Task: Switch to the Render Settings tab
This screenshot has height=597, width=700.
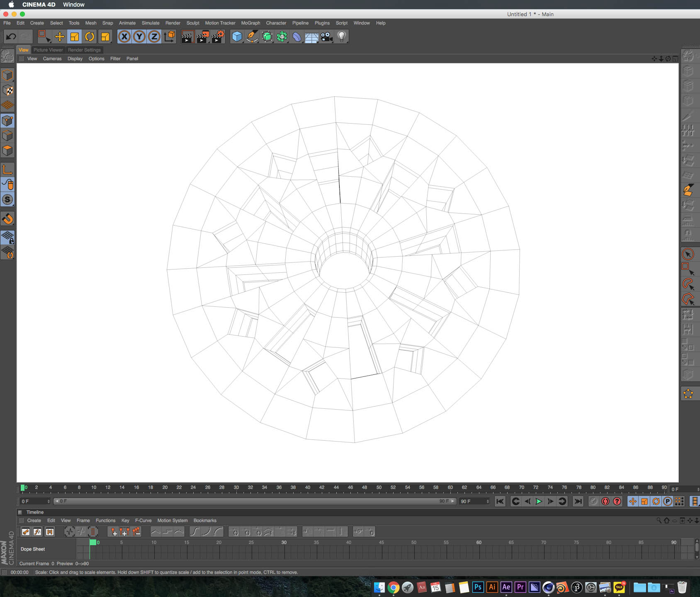Action: pyautogui.click(x=84, y=50)
